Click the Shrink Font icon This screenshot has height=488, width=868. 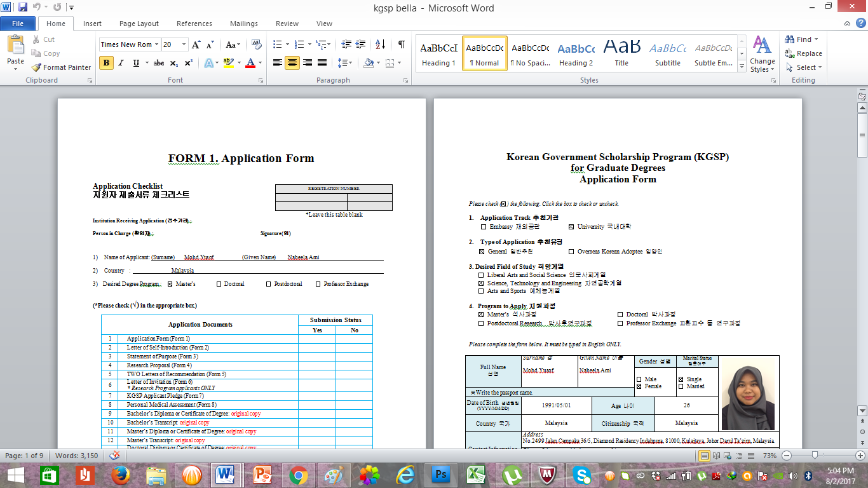click(211, 44)
